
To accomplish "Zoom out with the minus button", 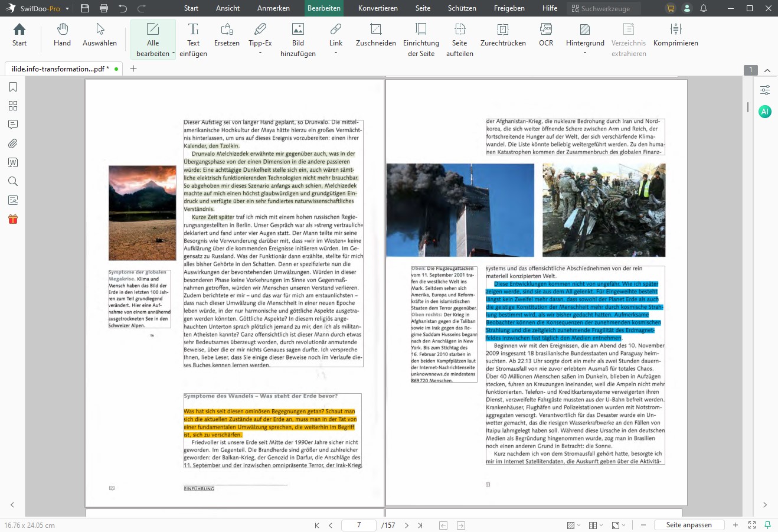I will [643, 525].
